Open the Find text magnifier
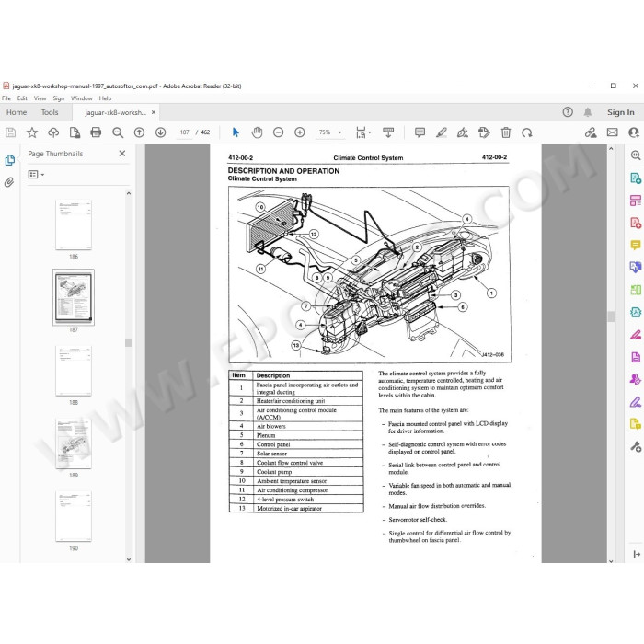 [x=118, y=132]
